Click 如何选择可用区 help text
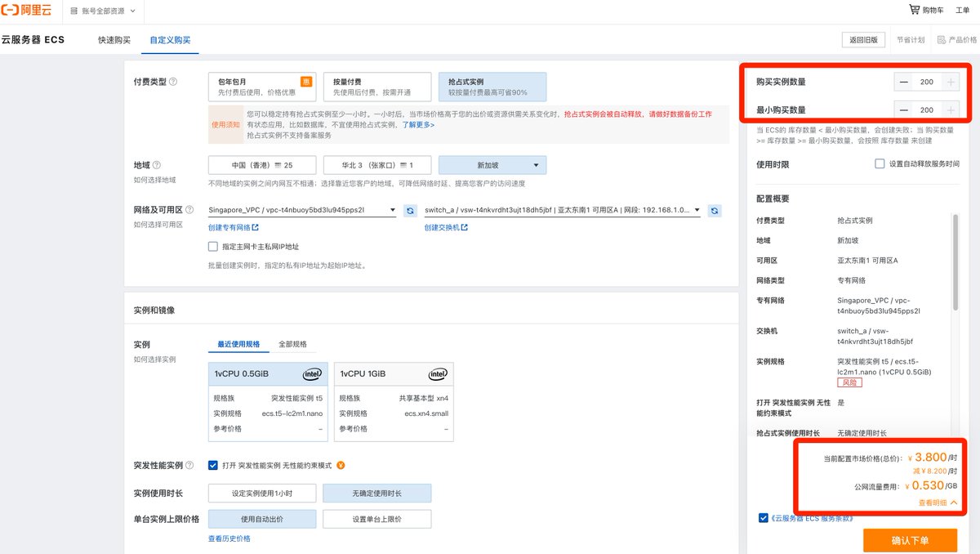The image size is (980, 554). click(x=158, y=225)
